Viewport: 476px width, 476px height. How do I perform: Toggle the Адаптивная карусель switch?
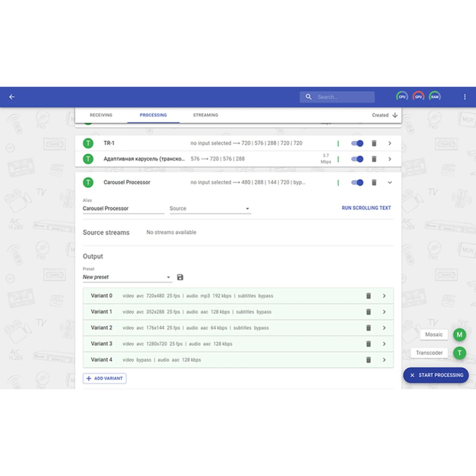point(357,159)
